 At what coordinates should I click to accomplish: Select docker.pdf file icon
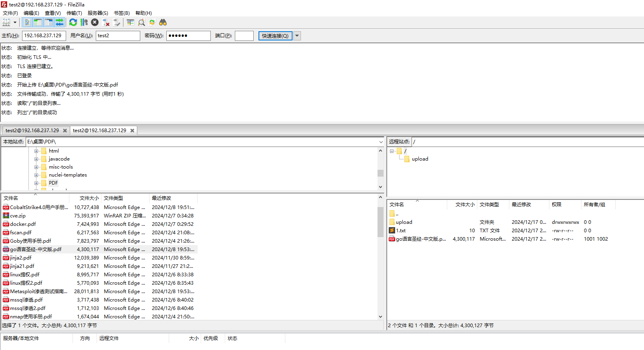coord(6,224)
